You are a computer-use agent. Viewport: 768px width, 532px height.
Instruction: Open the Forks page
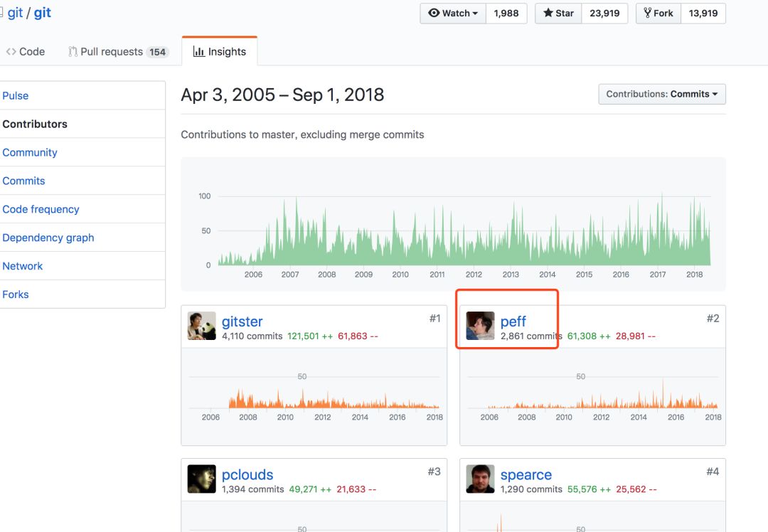(x=82, y=294)
